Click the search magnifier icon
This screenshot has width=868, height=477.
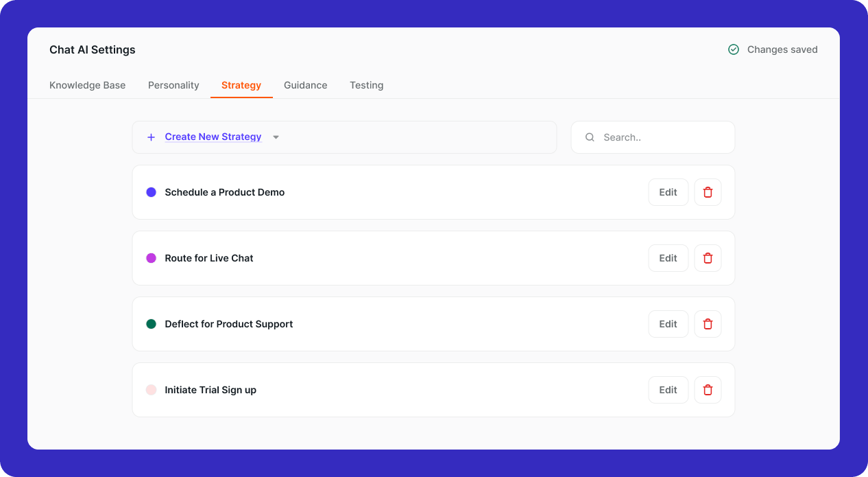[590, 137]
